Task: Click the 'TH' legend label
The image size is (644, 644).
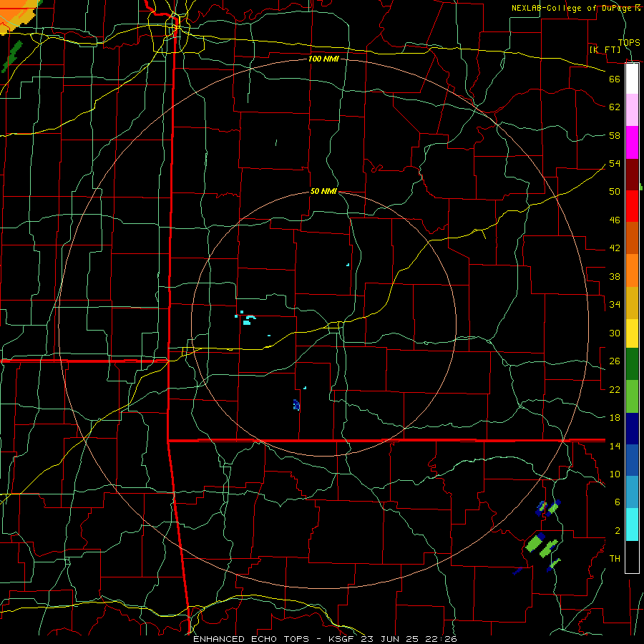Action: click(615, 558)
